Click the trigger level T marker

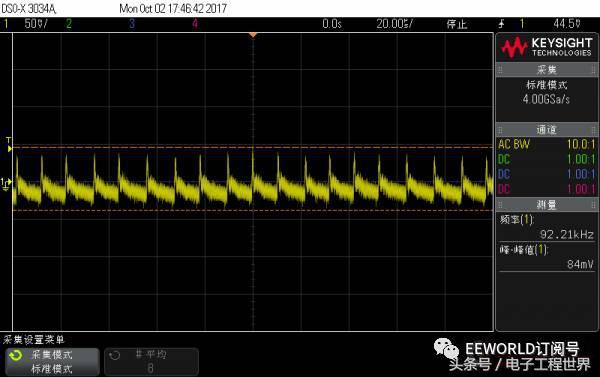click(x=9, y=145)
